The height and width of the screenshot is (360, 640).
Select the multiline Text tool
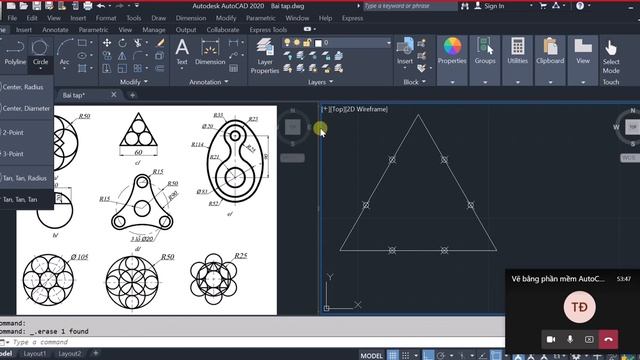[x=182, y=52]
